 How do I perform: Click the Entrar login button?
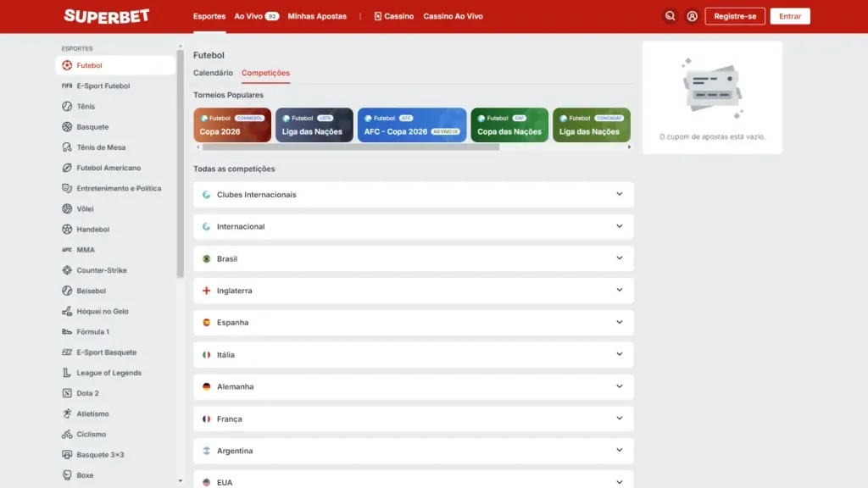(790, 16)
